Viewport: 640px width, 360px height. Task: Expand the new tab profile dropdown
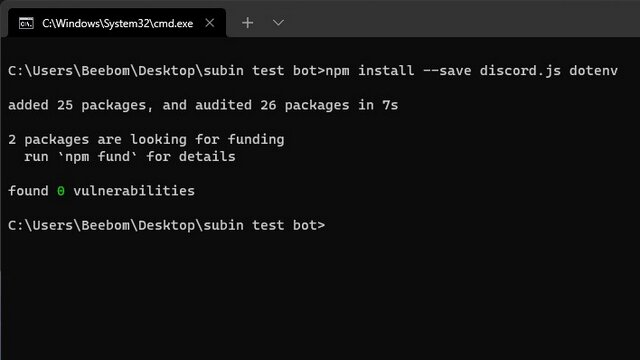pyautogui.click(x=278, y=23)
